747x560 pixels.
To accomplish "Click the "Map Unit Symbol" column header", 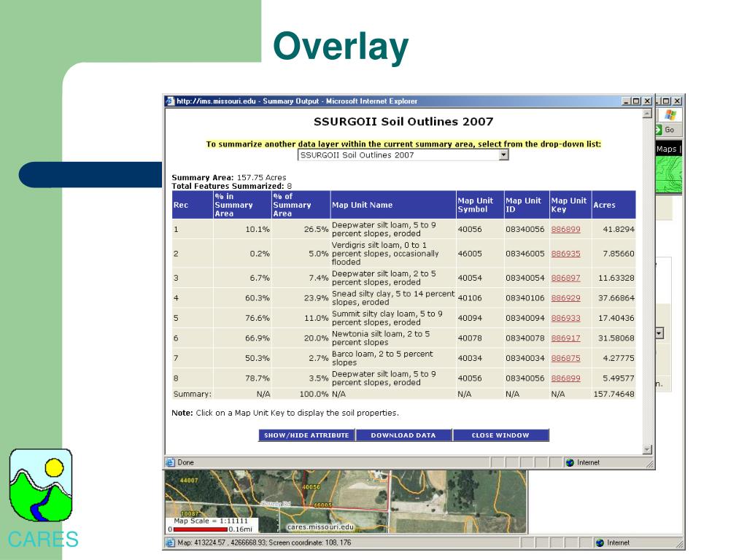I will tap(480, 205).
